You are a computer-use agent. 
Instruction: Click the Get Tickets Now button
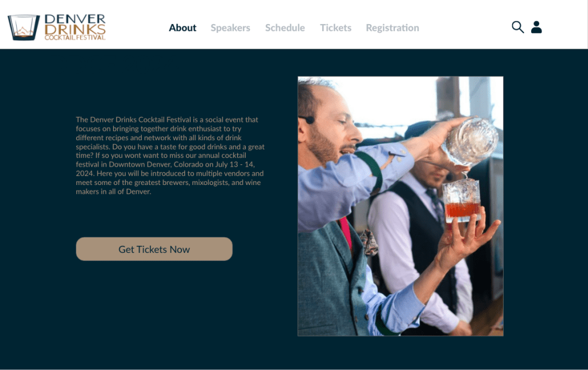pyautogui.click(x=154, y=249)
